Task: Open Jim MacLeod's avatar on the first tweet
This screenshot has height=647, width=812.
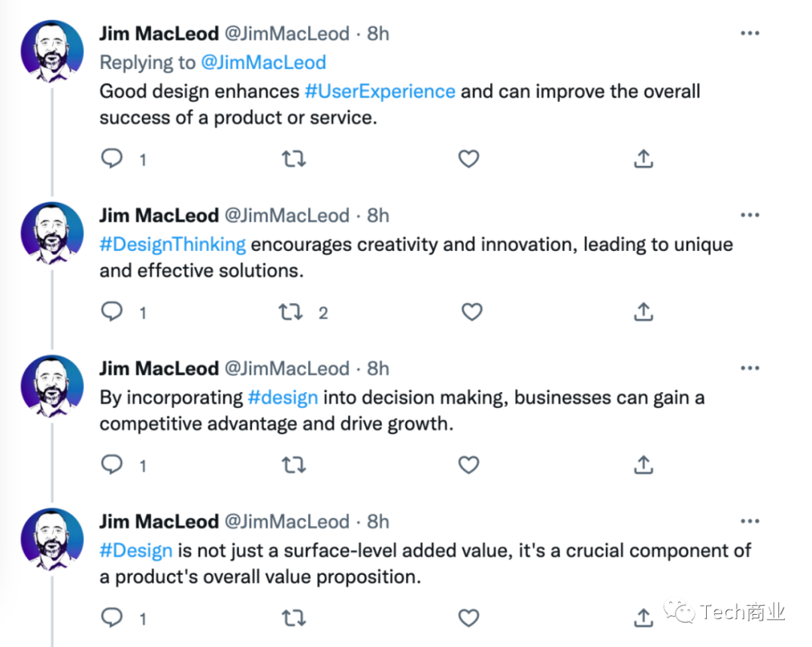Action: 53,51
